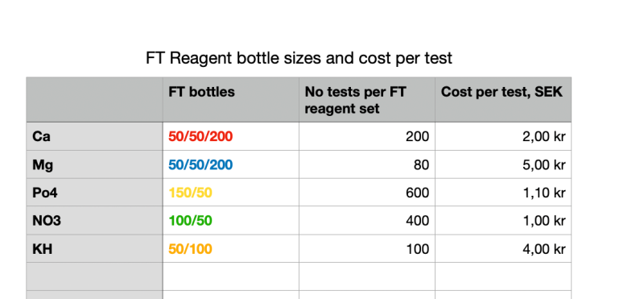Select the green 100/50 cell

[x=231, y=221]
